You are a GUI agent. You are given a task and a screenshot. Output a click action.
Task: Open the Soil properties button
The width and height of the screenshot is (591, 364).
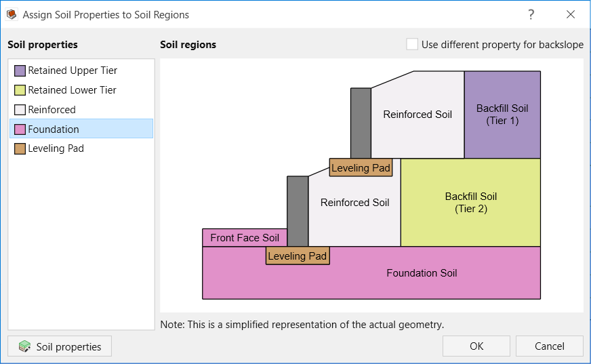tap(60, 346)
